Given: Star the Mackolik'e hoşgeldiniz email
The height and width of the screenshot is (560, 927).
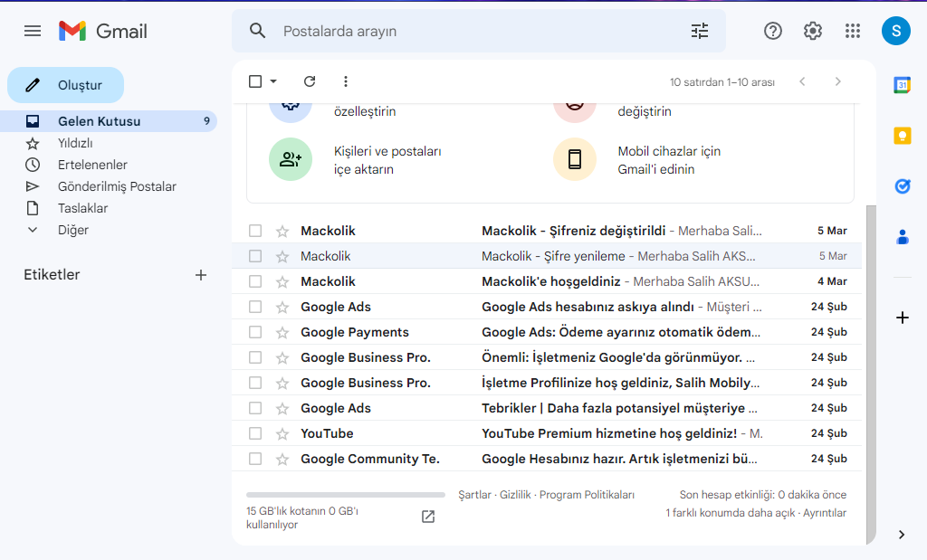Looking at the screenshot, I should pos(282,281).
